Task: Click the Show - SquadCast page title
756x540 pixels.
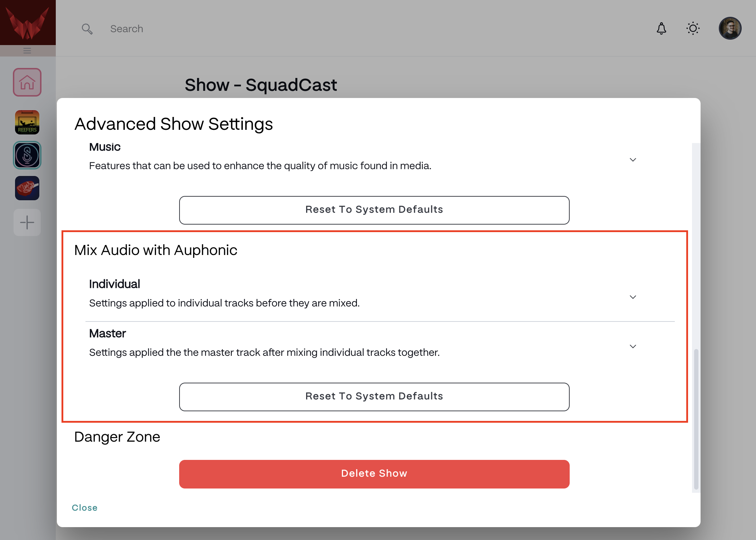Action: pyautogui.click(x=261, y=85)
